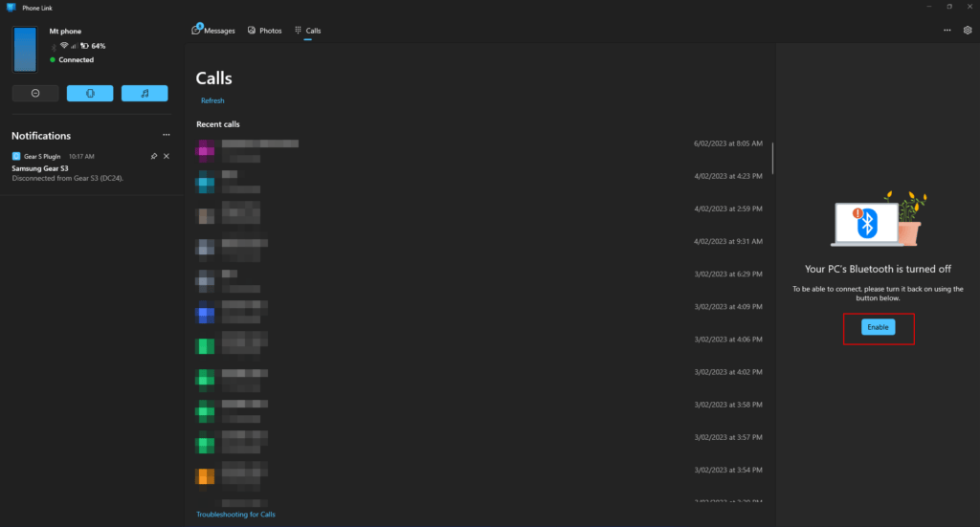The width and height of the screenshot is (980, 527).
Task: Enable Bluetooth with the Enable button
Action: coord(878,327)
